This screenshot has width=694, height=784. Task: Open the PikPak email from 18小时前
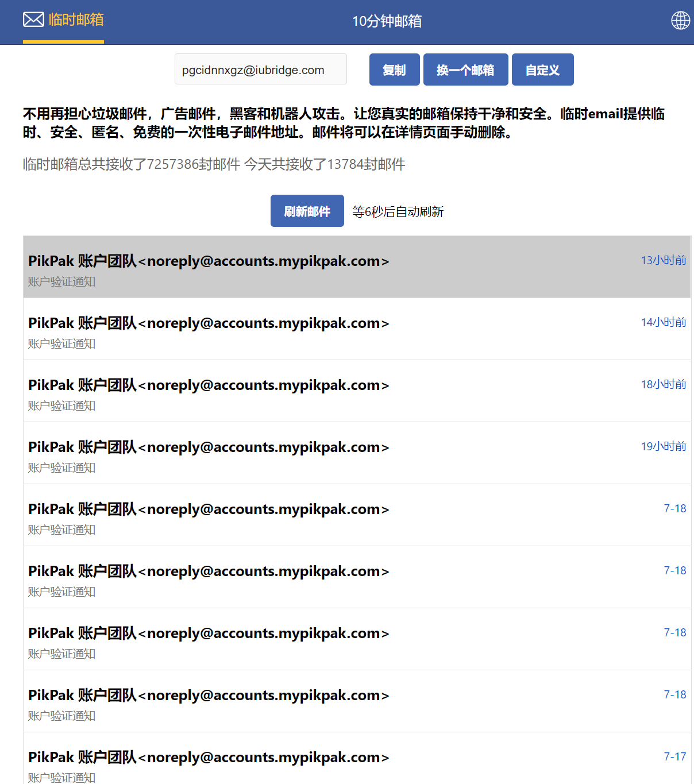(209, 385)
